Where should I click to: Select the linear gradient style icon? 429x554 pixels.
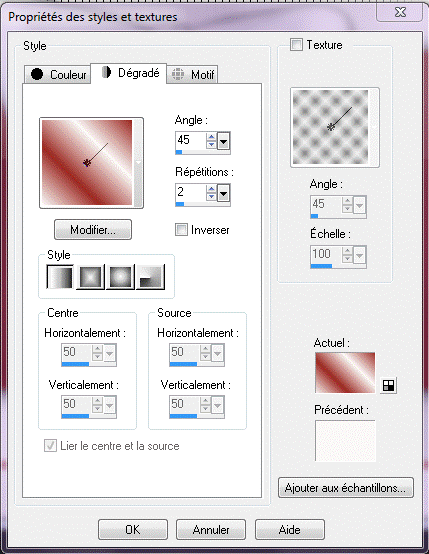coord(60,277)
